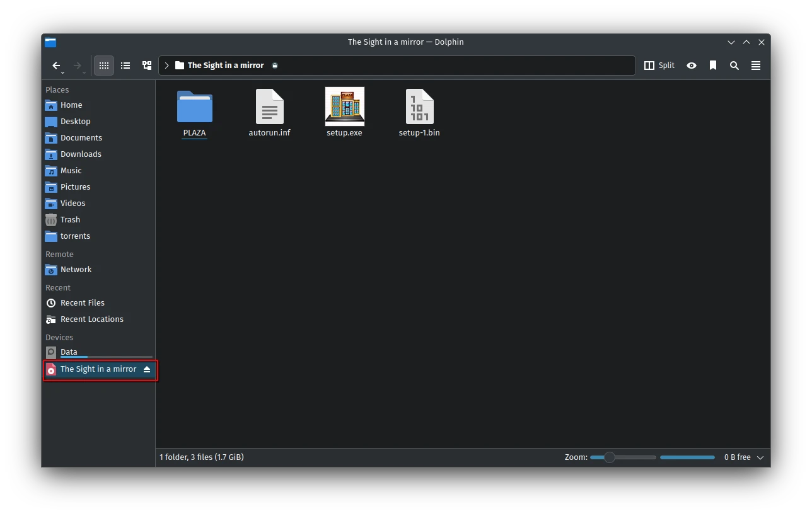The width and height of the screenshot is (812, 516).
Task: Eject The Sight in a mirror disc
Action: 147,369
